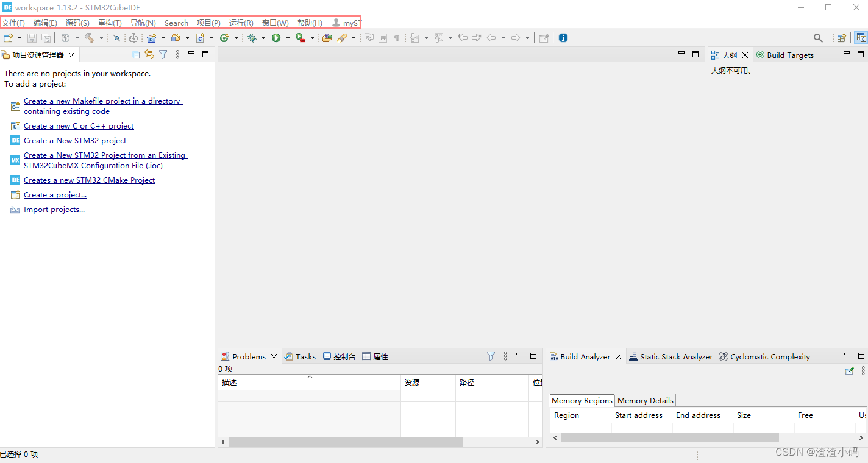Click the green Run play icon

pyautogui.click(x=276, y=38)
